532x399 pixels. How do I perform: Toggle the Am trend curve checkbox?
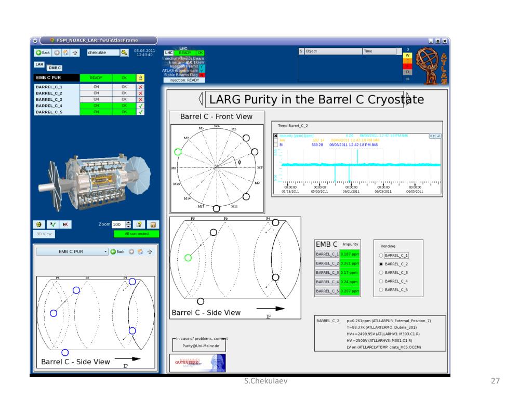click(276, 140)
